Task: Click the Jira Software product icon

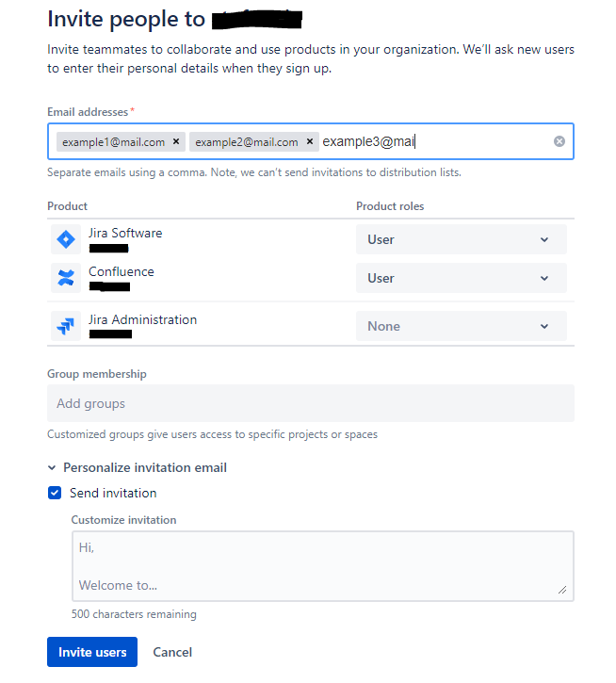Action: [66, 239]
